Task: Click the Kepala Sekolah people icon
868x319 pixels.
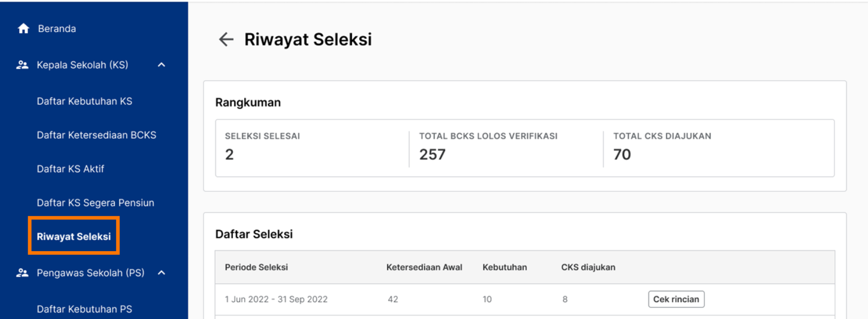Action: coord(22,65)
